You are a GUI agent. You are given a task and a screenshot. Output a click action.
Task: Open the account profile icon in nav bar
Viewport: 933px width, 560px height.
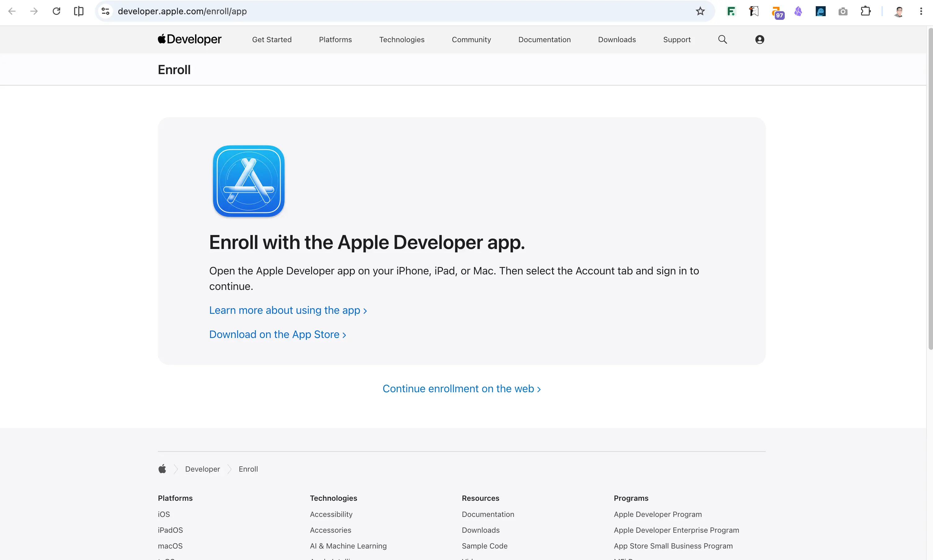tap(759, 40)
